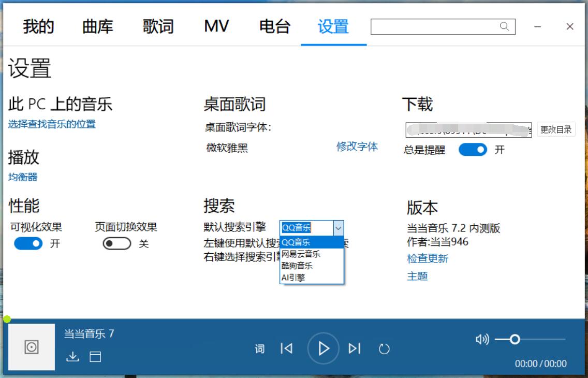Click the 当当音乐 7 song title
Image resolution: width=588 pixels, height=378 pixels.
pyautogui.click(x=89, y=334)
